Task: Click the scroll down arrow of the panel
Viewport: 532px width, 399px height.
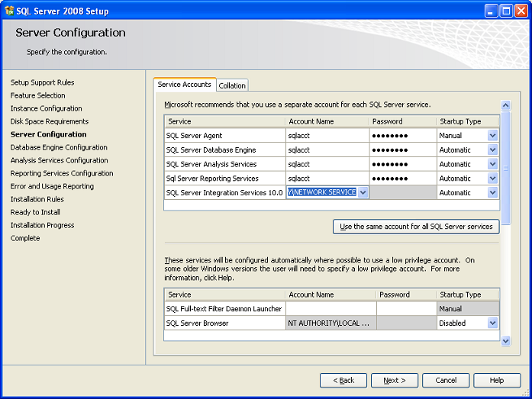Action: click(x=505, y=341)
